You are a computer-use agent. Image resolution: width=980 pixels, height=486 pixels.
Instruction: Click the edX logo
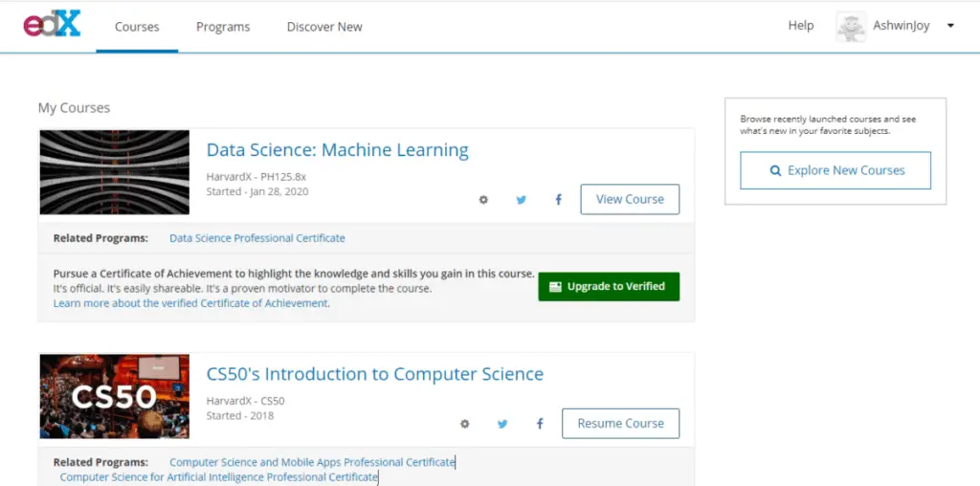tap(52, 25)
